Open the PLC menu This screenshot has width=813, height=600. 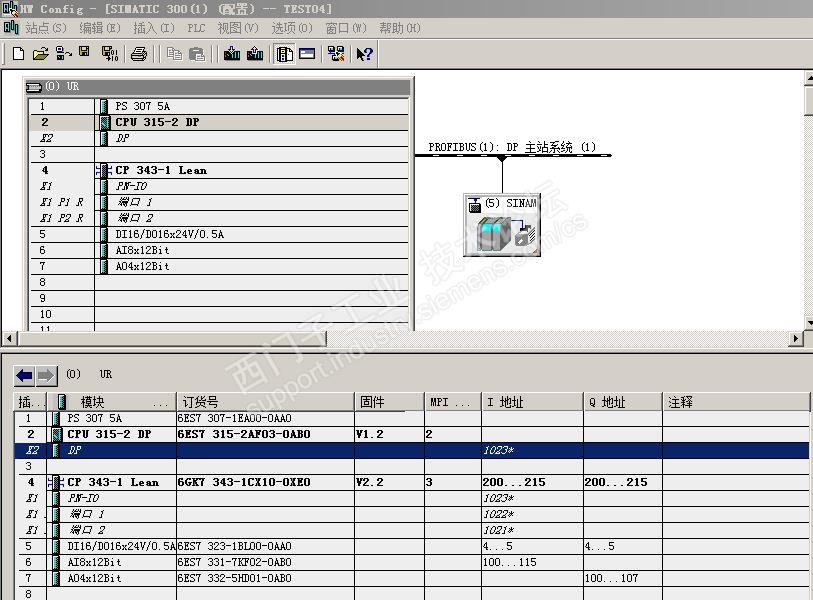[x=197, y=28]
